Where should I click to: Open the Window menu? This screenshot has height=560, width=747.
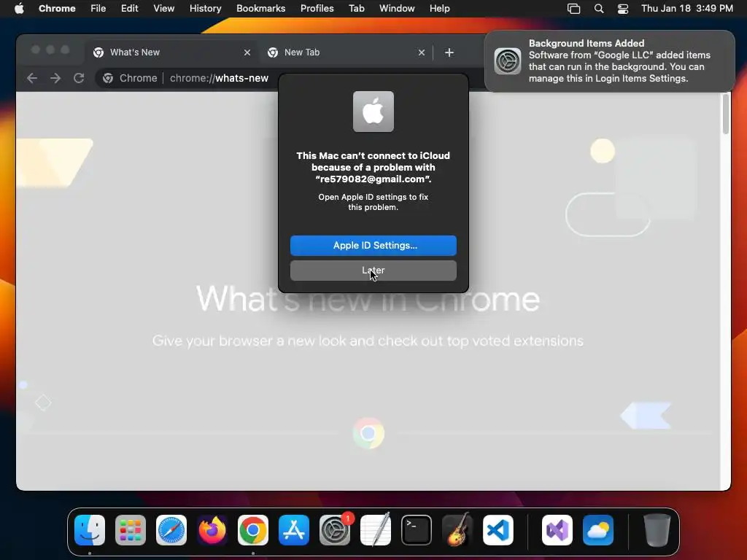[397, 9]
